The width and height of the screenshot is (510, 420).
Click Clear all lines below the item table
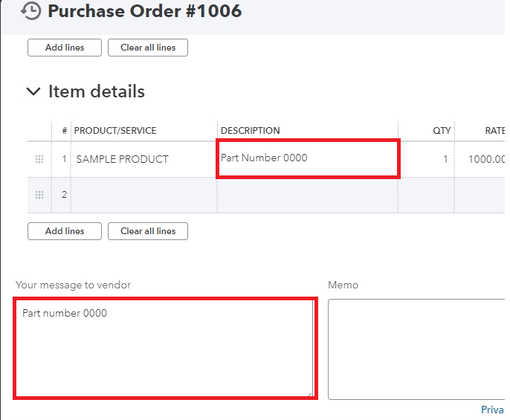point(148,231)
